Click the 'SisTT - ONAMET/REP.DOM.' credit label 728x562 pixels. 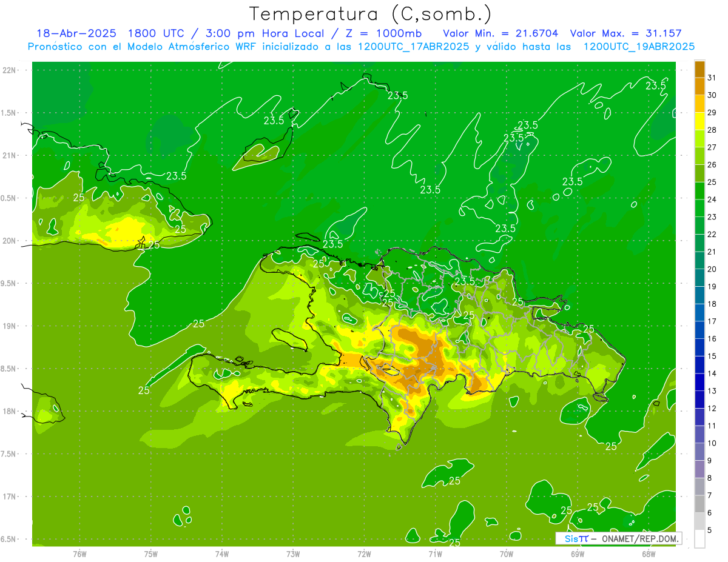coord(619,538)
